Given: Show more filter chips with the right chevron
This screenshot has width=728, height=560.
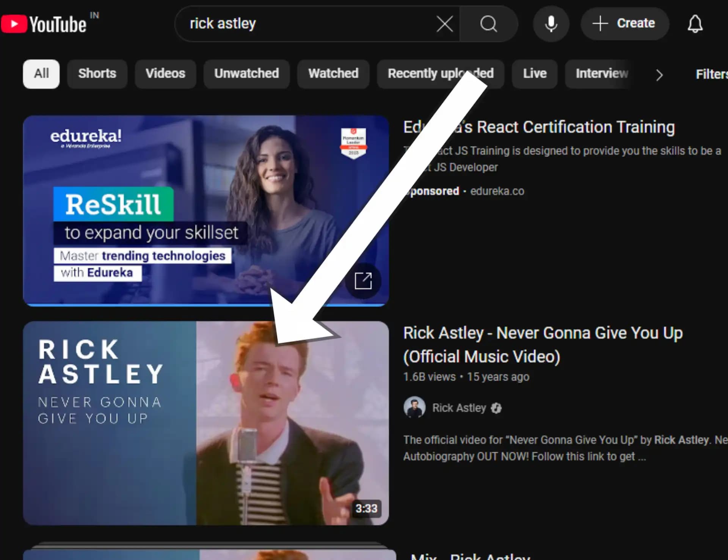Looking at the screenshot, I should point(659,75).
